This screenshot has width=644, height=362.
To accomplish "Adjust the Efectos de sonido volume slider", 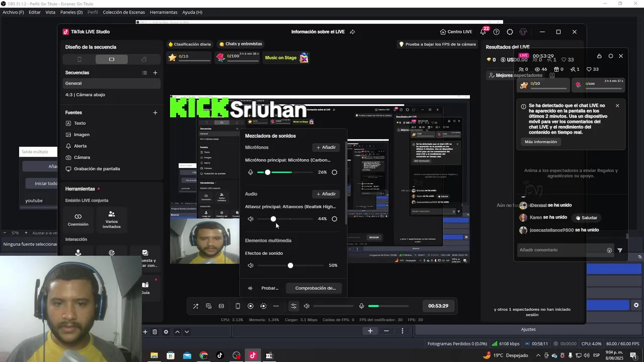I will click(x=290, y=265).
